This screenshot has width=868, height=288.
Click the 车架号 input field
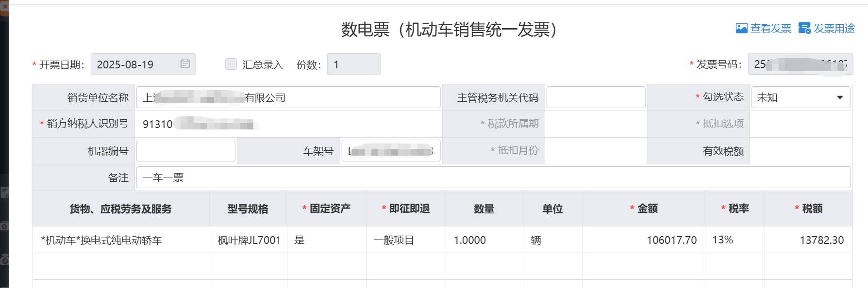coord(391,151)
